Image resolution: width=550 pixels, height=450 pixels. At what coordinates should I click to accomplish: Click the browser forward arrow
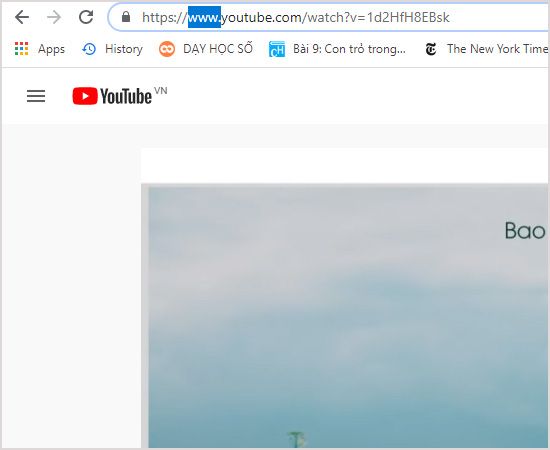54,17
